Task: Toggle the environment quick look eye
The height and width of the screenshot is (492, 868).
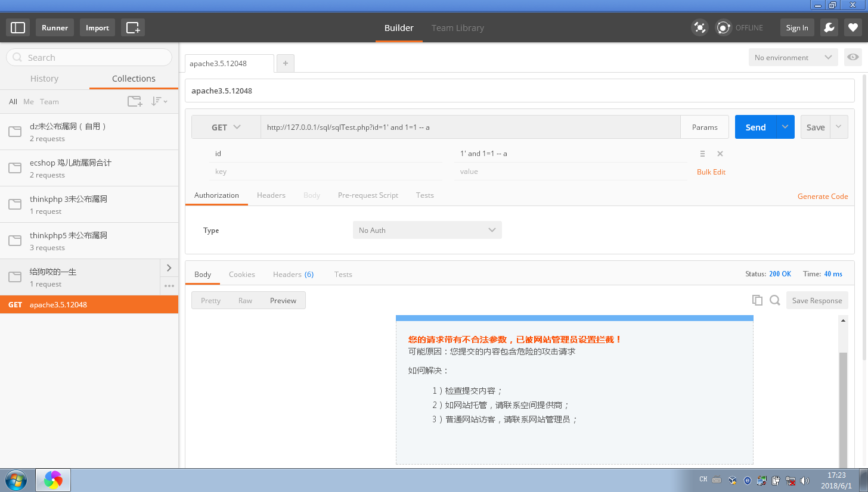Action: click(853, 57)
